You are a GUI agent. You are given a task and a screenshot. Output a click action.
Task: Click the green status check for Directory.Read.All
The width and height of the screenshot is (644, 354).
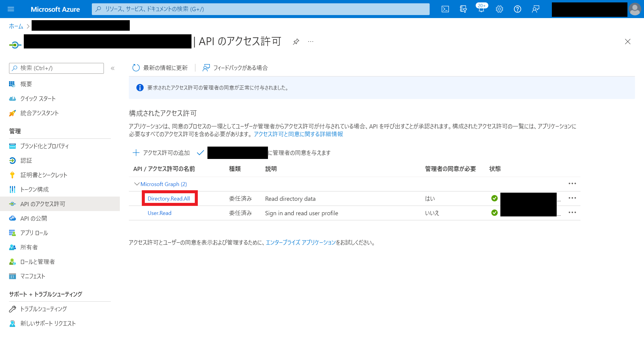tap(494, 198)
